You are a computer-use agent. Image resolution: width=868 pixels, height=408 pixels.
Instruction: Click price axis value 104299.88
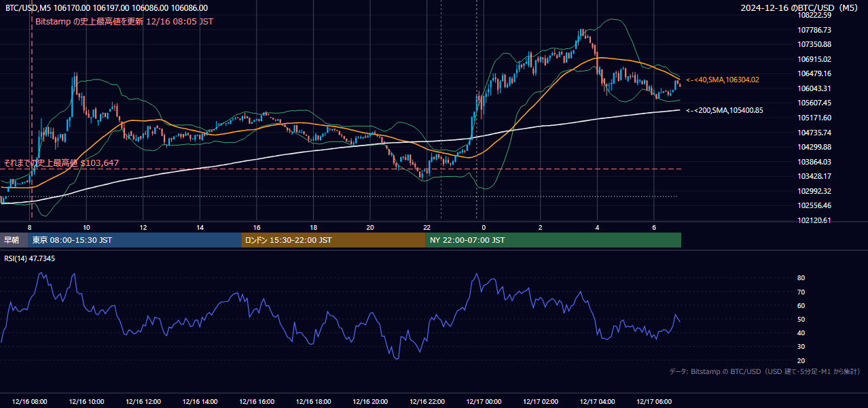814,147
